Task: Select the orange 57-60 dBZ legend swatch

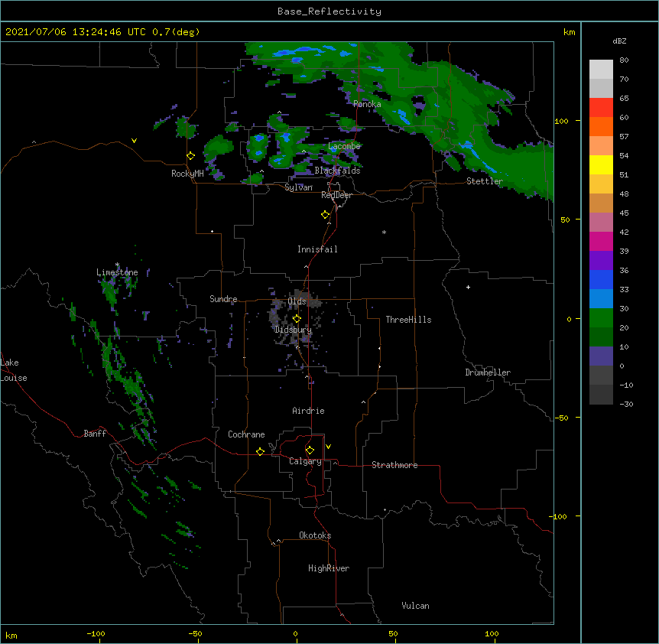Action: (x=601, y=126)
